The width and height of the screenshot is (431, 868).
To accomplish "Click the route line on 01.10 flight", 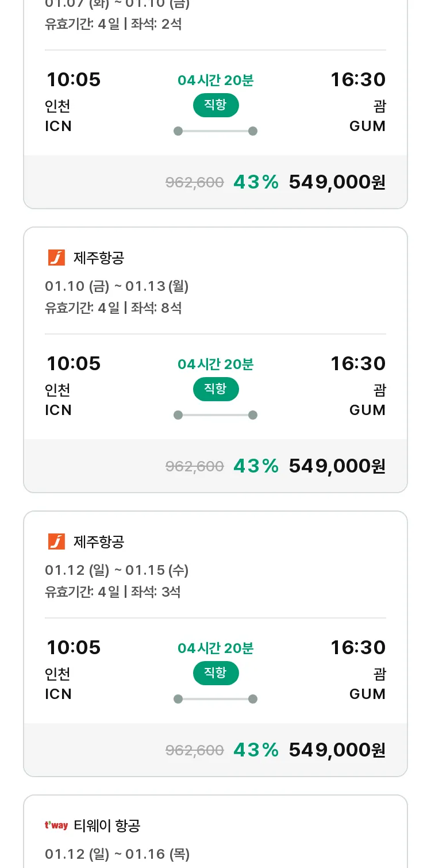I will click(x=215, y=415).
